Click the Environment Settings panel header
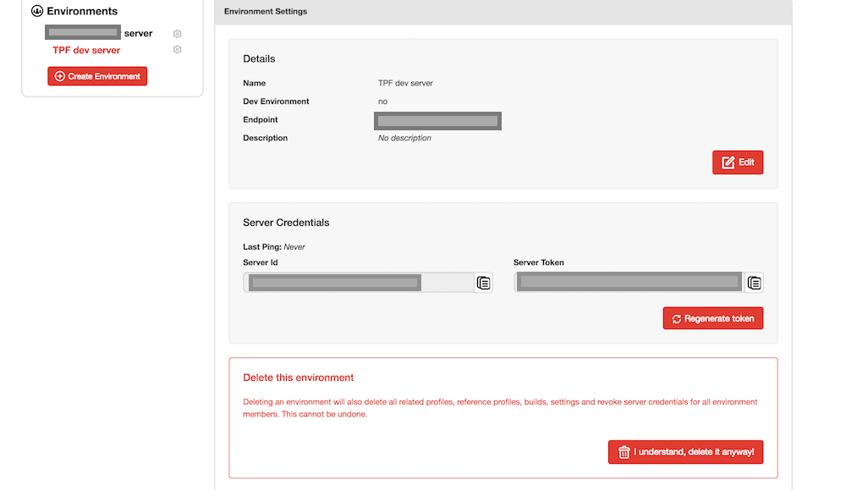The image size is (868, 490). click(503, 12)
